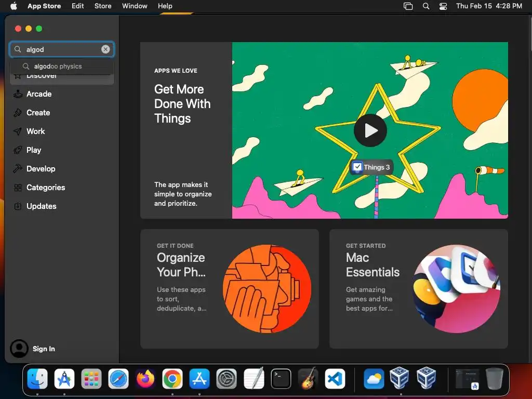Open the minimized window in the Dock
This screenshot has width=532, height=399.
[467, 379]
